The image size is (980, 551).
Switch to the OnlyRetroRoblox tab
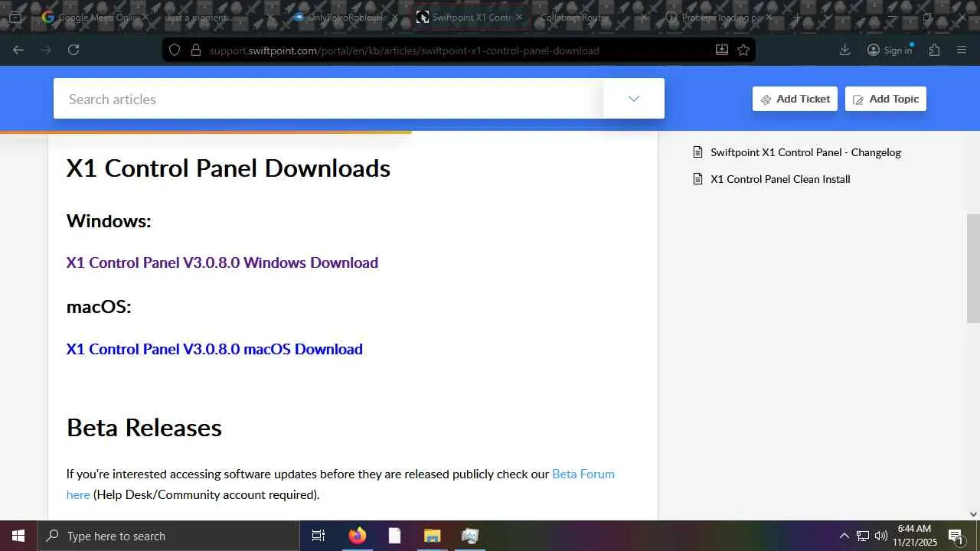tap(346, 17)
